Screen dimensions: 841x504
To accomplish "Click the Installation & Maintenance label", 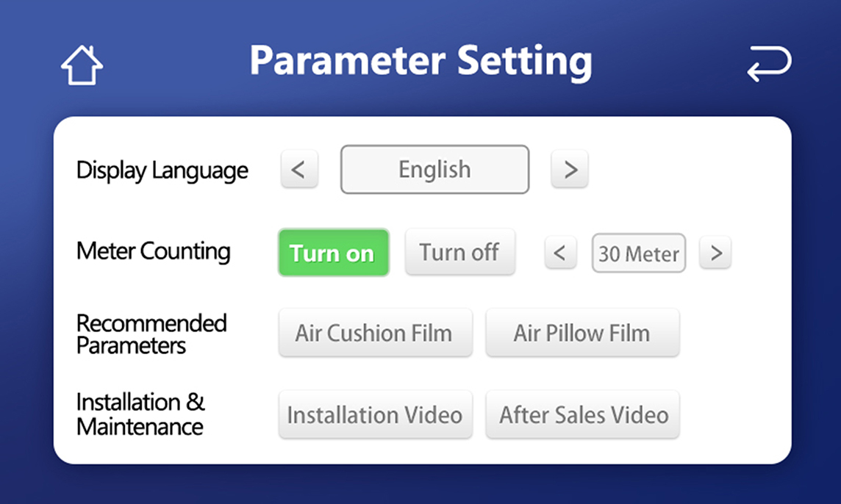I will 140,414.
